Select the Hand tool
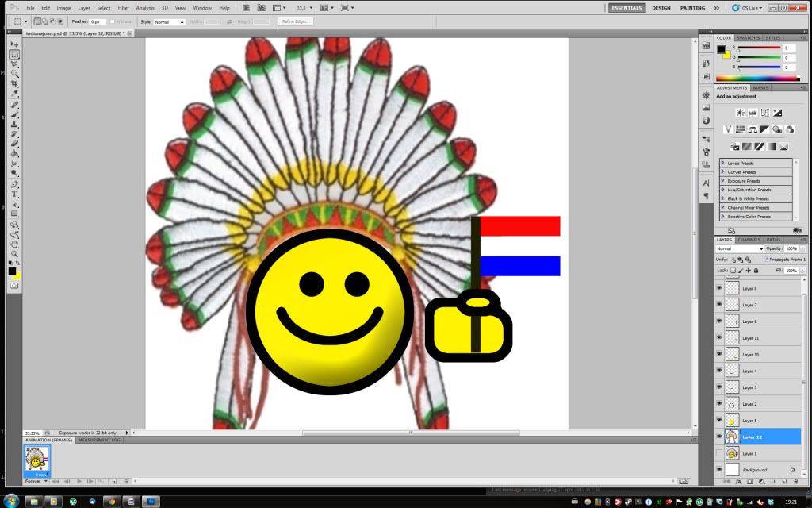This screenshot has width=812, height=508. point(14,244)
